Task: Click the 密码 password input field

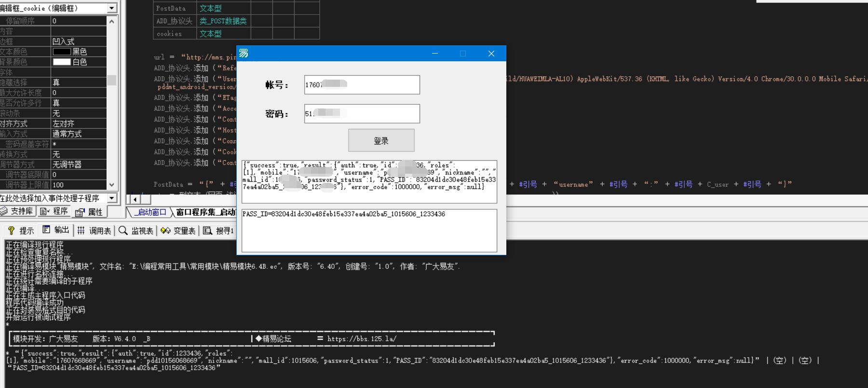Action: point(362,114)
